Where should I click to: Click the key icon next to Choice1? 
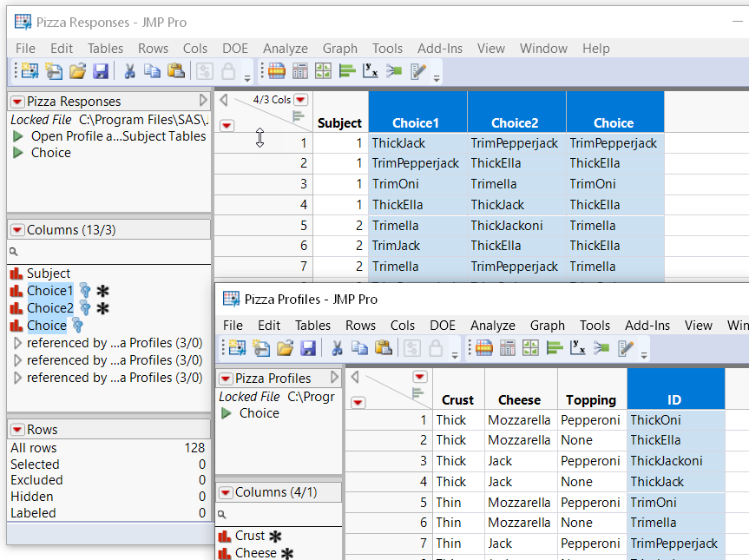point(84,291)
